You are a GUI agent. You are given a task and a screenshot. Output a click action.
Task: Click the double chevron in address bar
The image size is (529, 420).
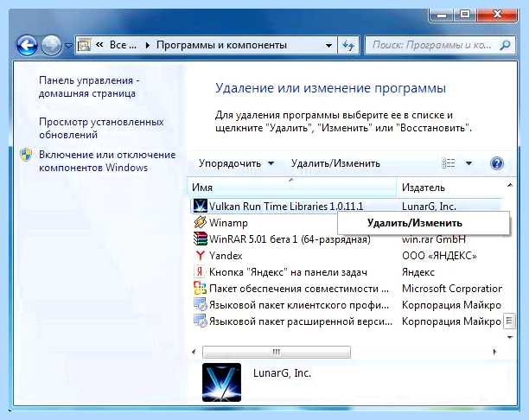pos(99,45)
